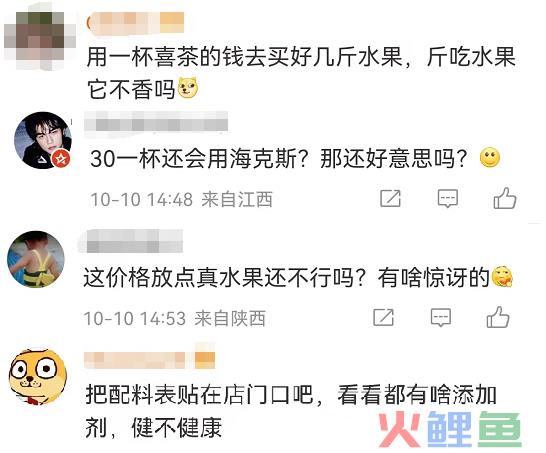The image size is (546, 453).
Task: Click share icon on Jiangxi comment
Action: click(390, 199)
